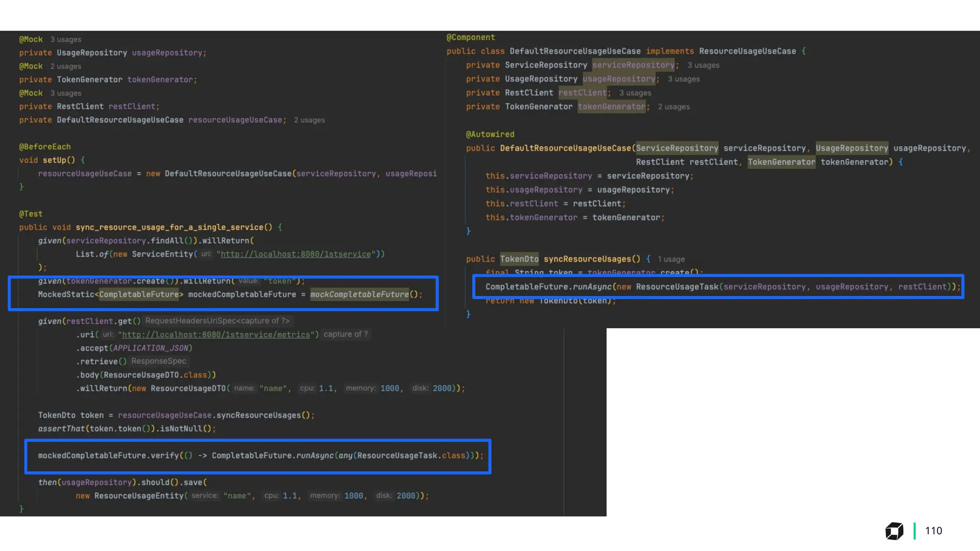980x551 pixels.
Task: Click the slide page number 110
Action: 933,531
